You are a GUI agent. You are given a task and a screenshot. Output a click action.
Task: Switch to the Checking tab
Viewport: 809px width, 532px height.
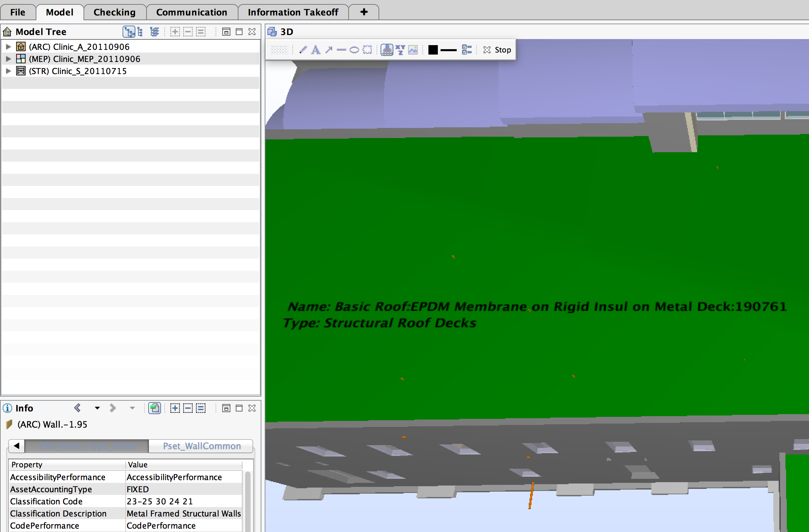point(115,12)
